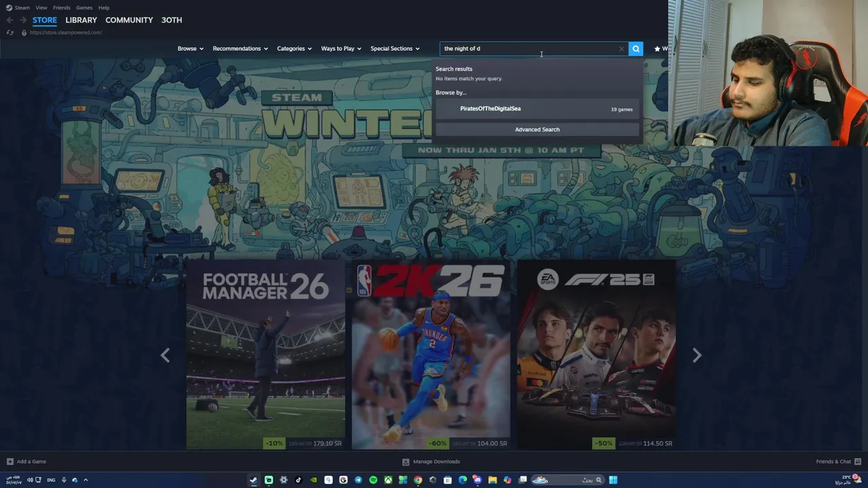This screenshot has width=868, height=488.
Task: Open the NBA 2K26 game card
Action: pyautogui.click(x=431, y=355)
